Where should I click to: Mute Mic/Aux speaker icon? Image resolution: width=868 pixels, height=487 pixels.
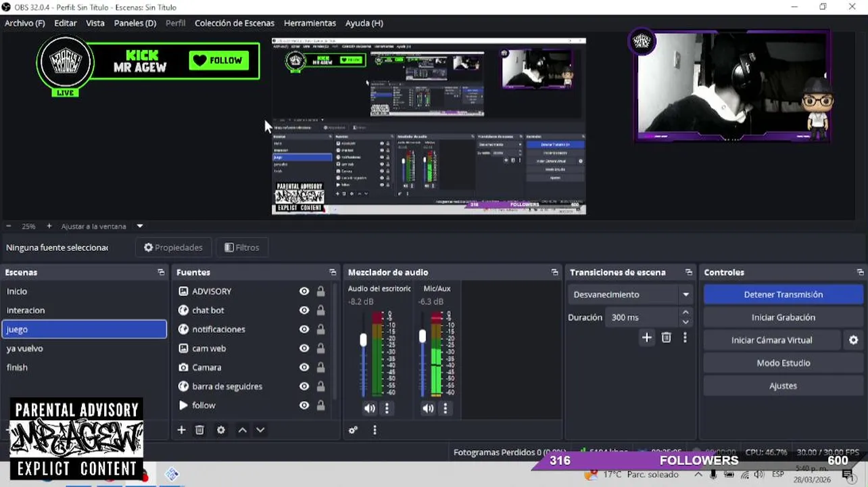[428, 409]
